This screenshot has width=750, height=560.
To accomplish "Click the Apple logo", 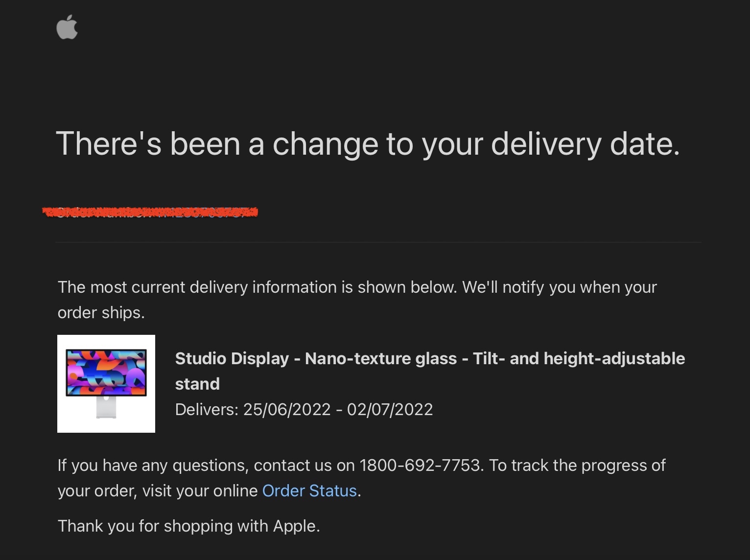I will tap(67, 27).
